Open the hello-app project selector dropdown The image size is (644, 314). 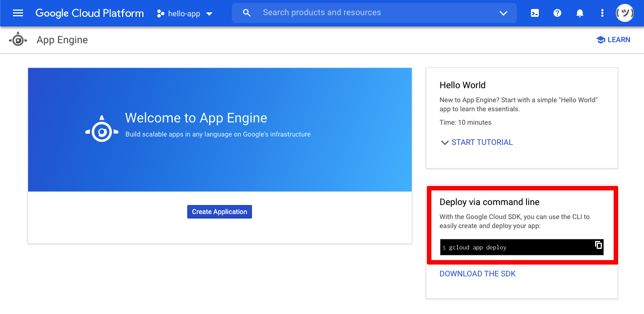(185, 13)
